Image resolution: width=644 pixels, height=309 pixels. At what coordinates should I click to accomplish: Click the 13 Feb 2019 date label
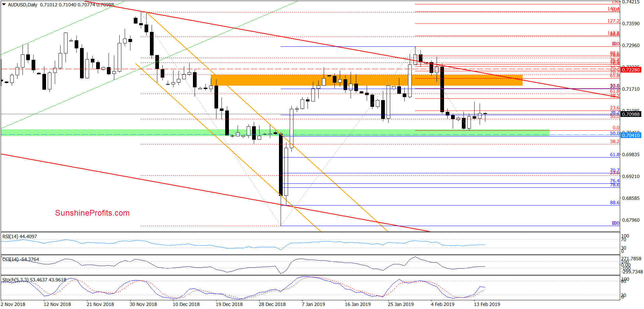coord(487,304)
